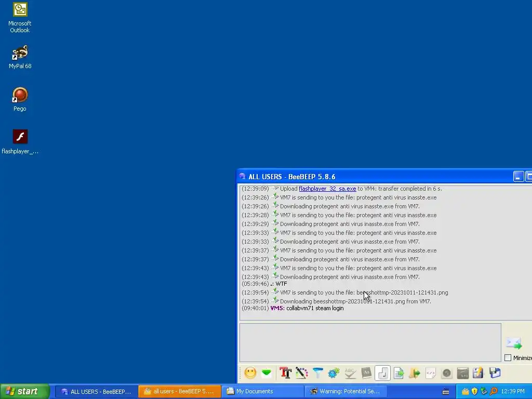This screenshot has height=399, width=532.
Task: Open chat settings blue gear icon
Action: (334, 373)
